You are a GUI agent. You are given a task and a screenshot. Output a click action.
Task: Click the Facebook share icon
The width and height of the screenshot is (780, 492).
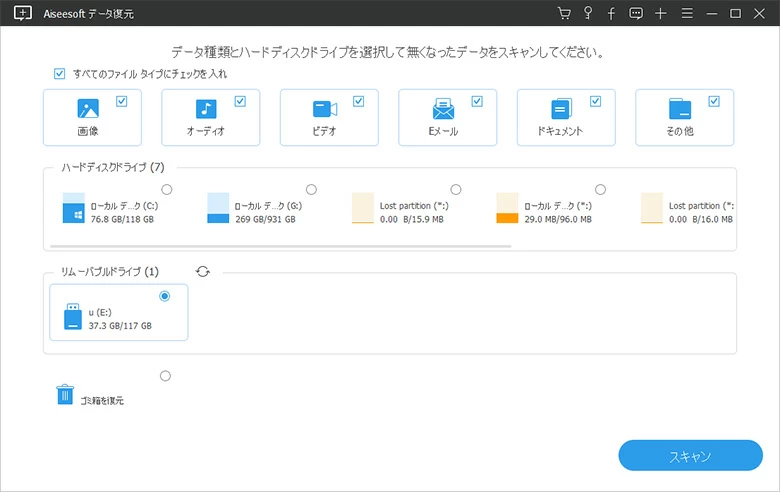(612, 13)
